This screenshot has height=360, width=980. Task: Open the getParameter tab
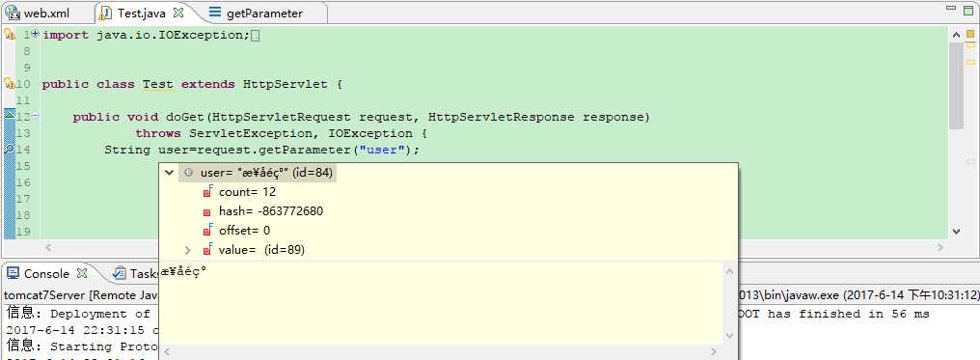coord(264,13)
